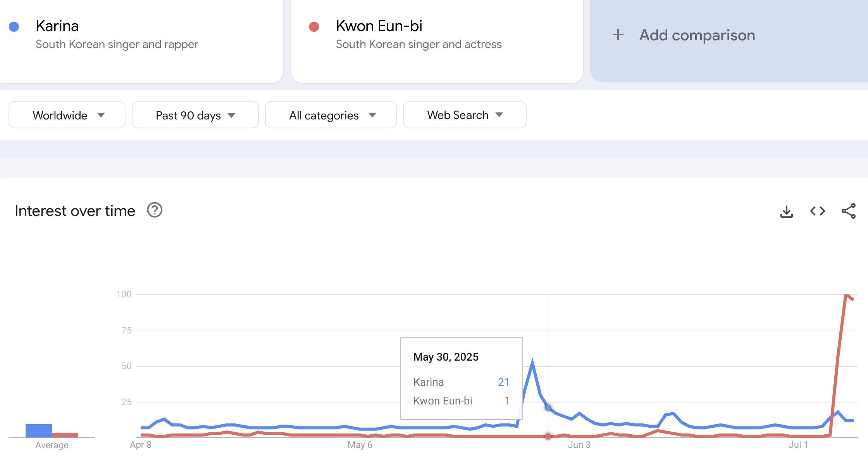This screenshot has width=868, height=463.
Task: Download the interest over time data
Action: pyautogui.click(x=786, y=211)
